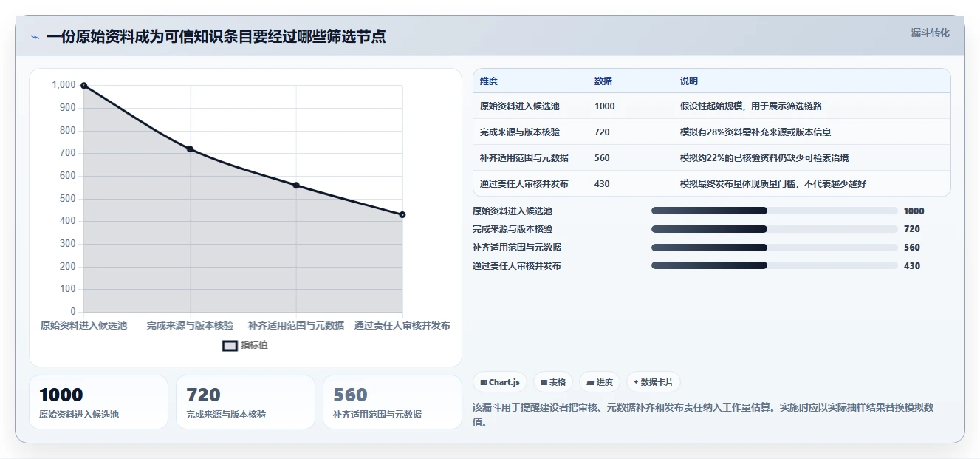Click the footer paragraph starting 该漏斗用于提醒
The image size is (980, 459).
point(703,415)
